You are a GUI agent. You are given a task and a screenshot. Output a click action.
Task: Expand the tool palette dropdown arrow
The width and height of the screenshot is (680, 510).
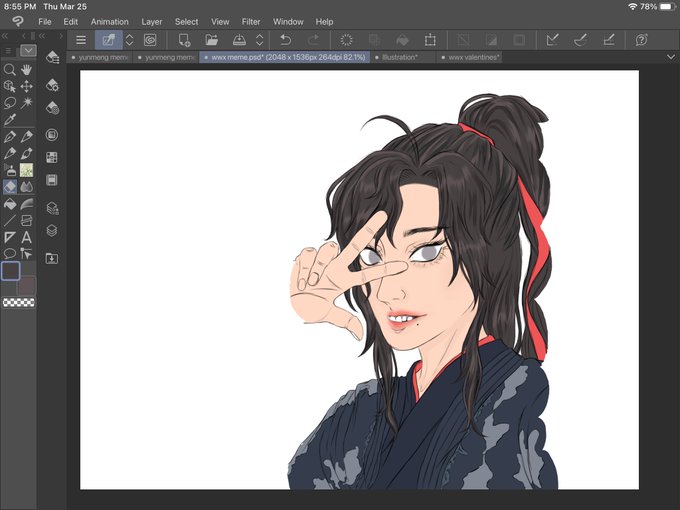[28, 51]
